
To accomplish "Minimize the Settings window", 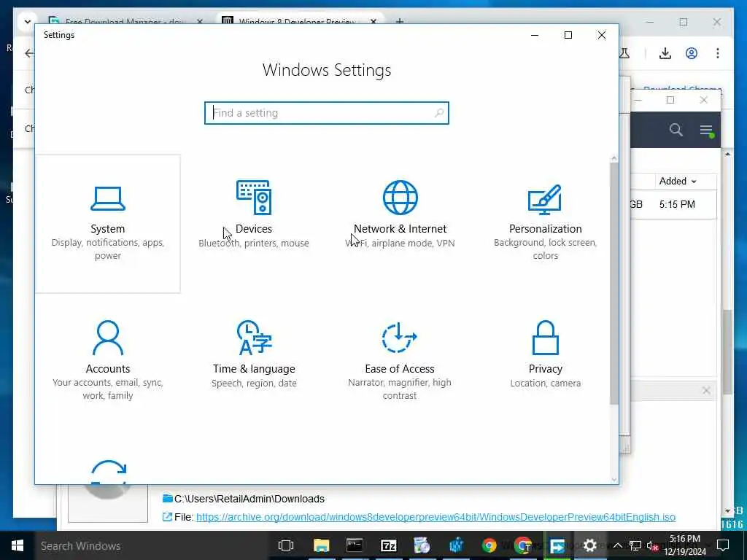I will (x=535, y=35).
